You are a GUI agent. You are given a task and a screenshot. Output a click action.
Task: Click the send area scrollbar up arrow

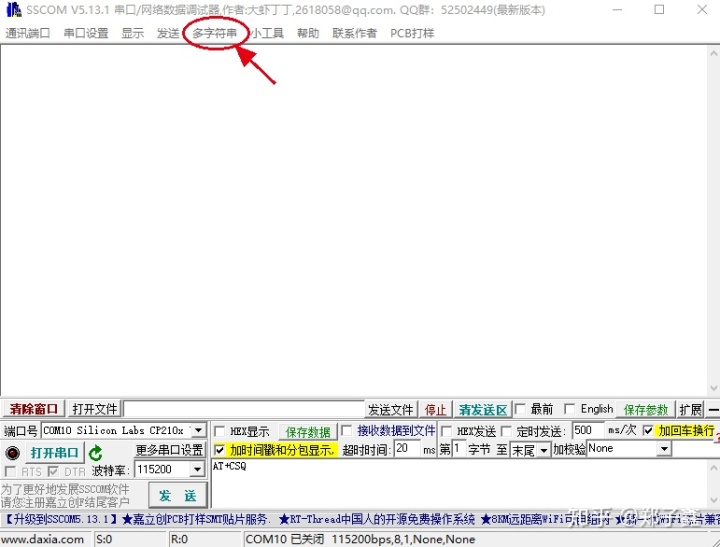pos(713,468)
